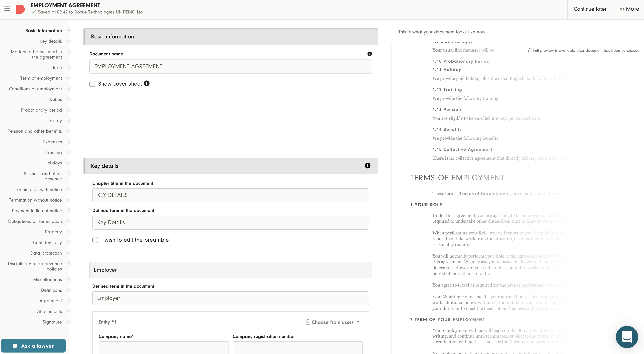Open the hamburger navigation menu
This screenshot has width=644, height=354.
point(7,9)
